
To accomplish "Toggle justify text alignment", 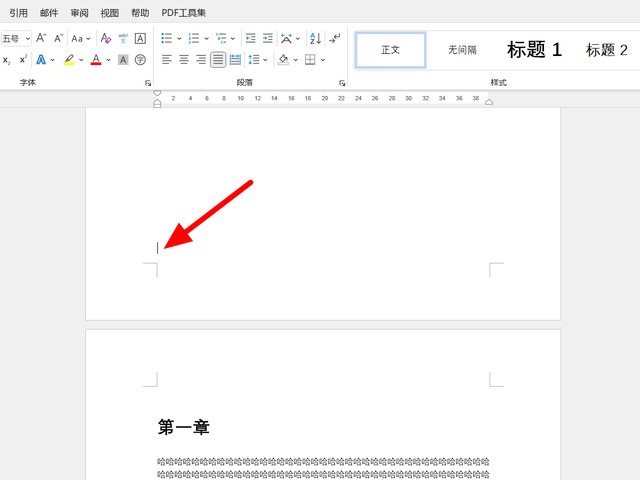I will tap(218, 60).
